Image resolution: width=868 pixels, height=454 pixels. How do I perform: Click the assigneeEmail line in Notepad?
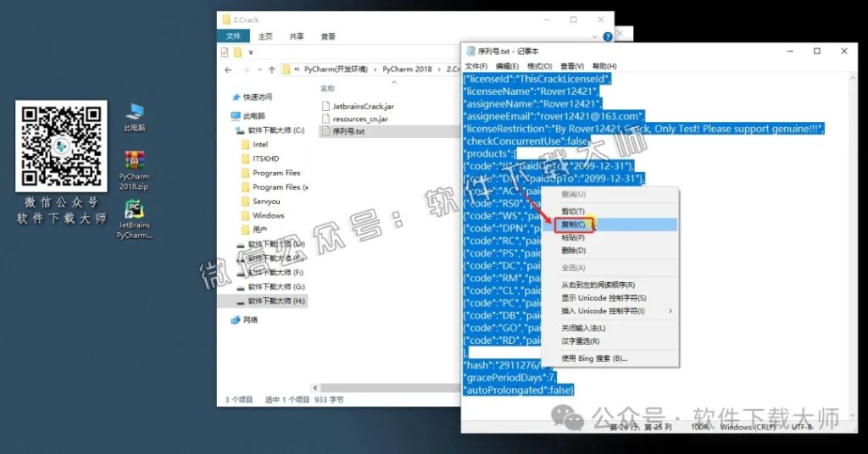coord(554,116)
